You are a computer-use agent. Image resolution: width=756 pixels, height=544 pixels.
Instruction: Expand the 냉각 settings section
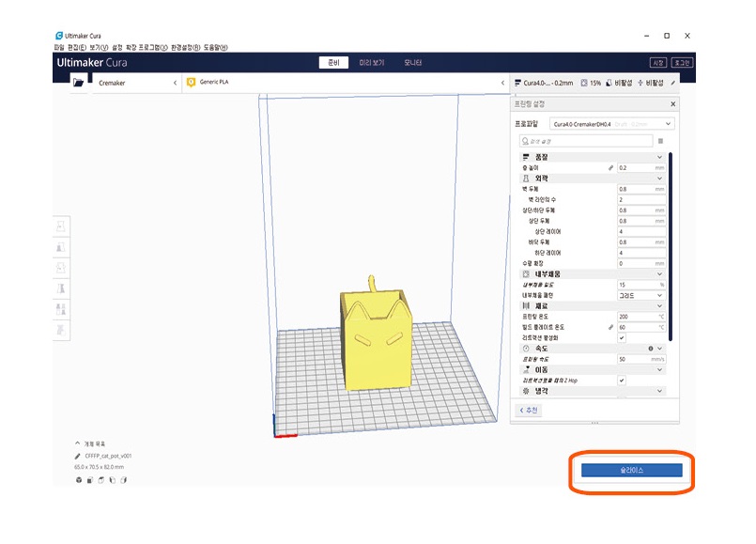[x=659, y=391]
